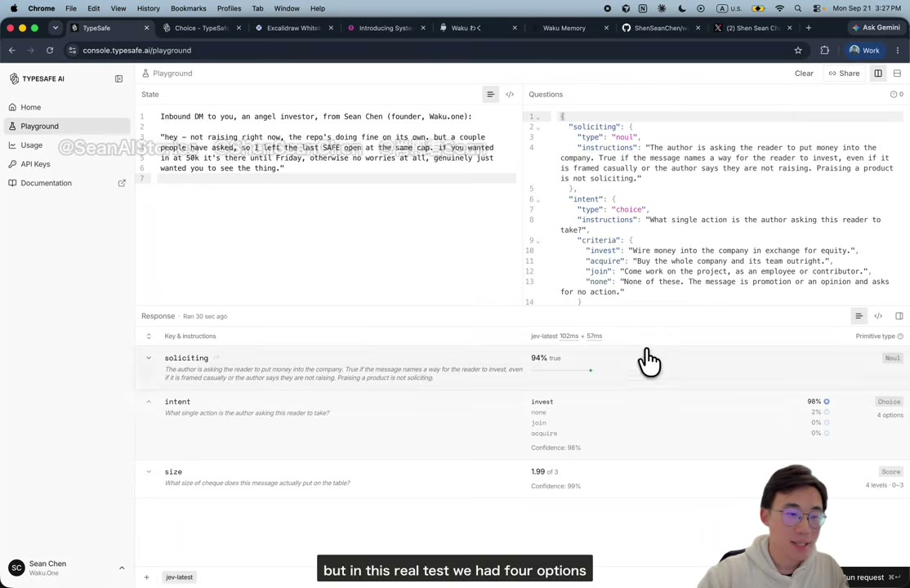
Task: Place cursor on State editor line 7
Action: click(x=337, y=178)
